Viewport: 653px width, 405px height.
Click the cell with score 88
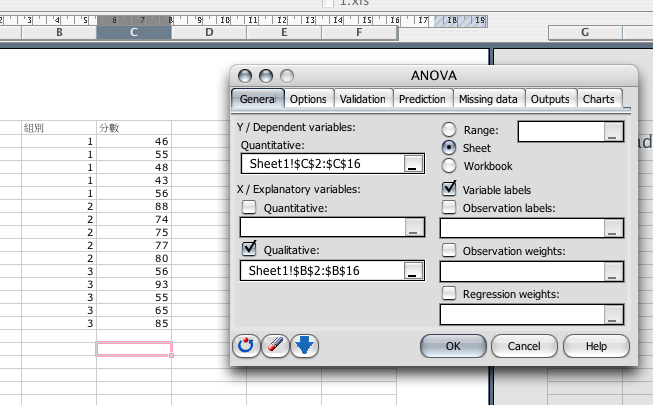pos(134,206)
